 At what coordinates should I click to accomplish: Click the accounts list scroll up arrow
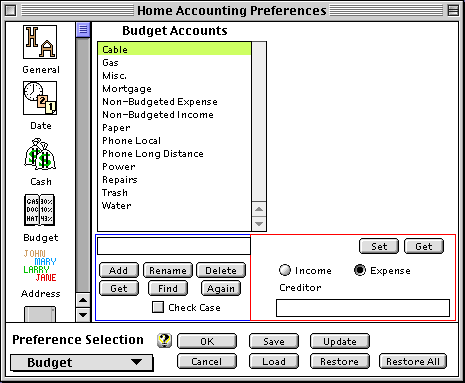[x=259, y=209]
